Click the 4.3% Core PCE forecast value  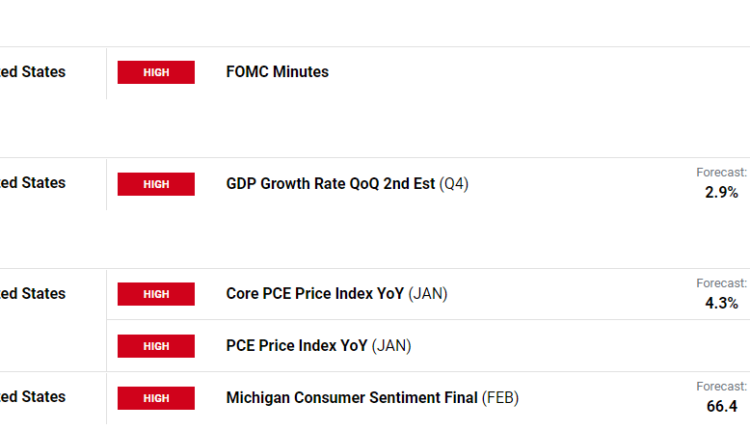(721, 303)
